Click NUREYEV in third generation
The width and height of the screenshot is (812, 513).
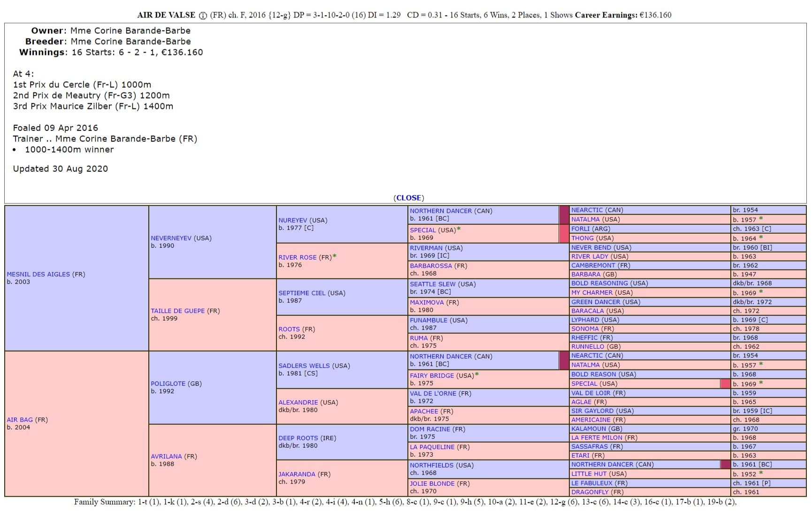point(293,220)
